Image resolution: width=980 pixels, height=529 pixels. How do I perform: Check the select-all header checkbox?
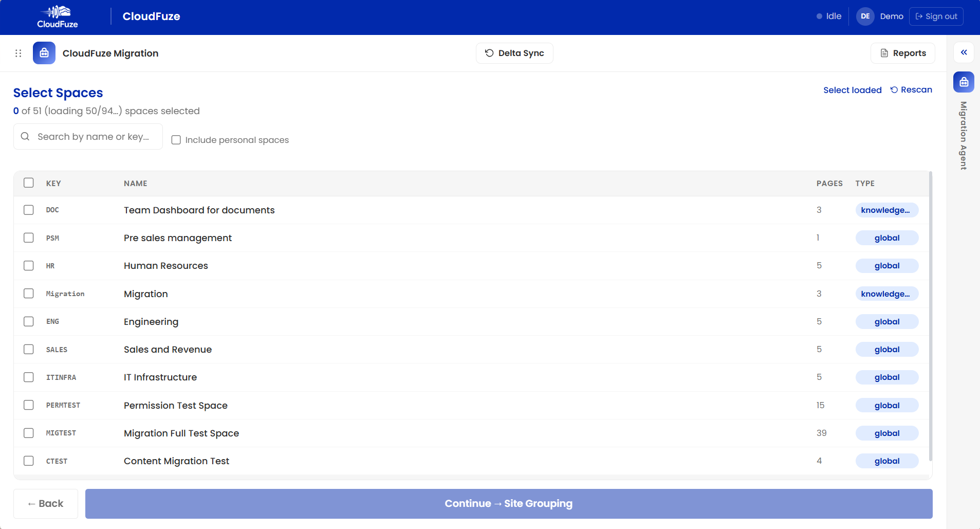(29, 183)
